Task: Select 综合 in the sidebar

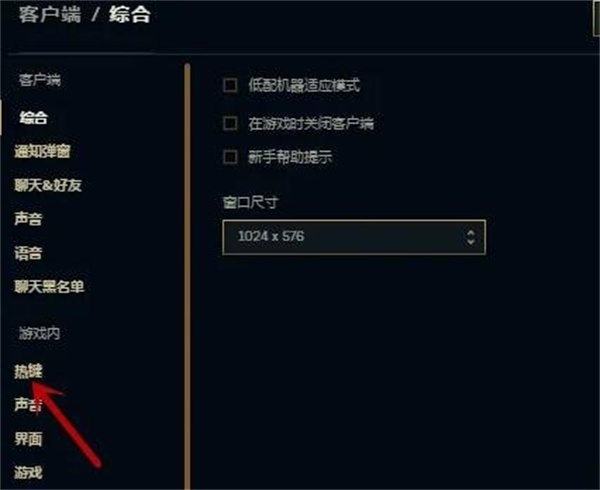Action: (x=34, y=118)
